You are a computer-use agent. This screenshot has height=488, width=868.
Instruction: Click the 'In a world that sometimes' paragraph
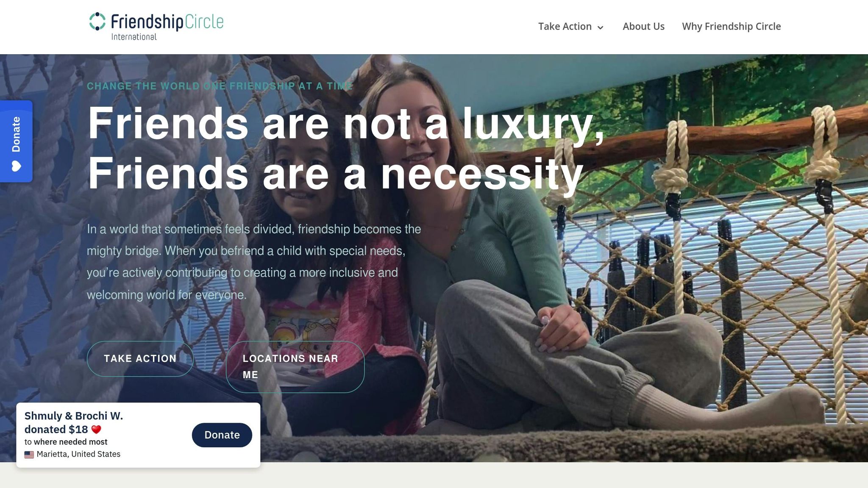pyautogui.click(x=254, y=262)
